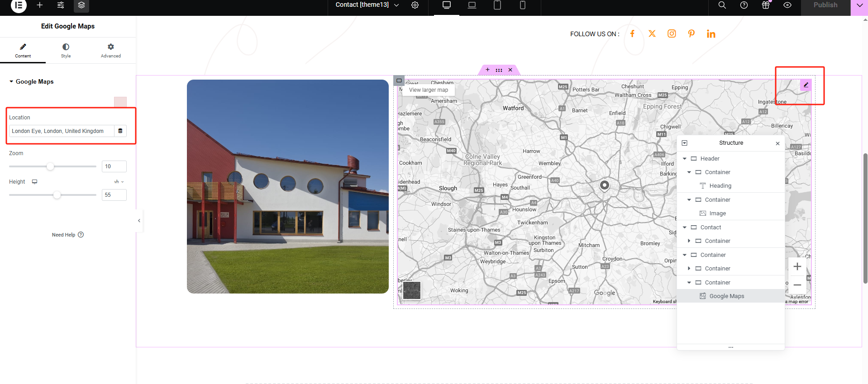
Task: Click the Elementor logo menu icon
Action: pos(19,5)
